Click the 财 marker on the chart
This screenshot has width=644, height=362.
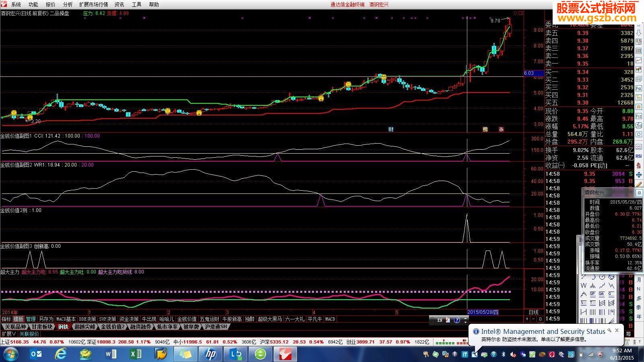(x=390, y=129)
